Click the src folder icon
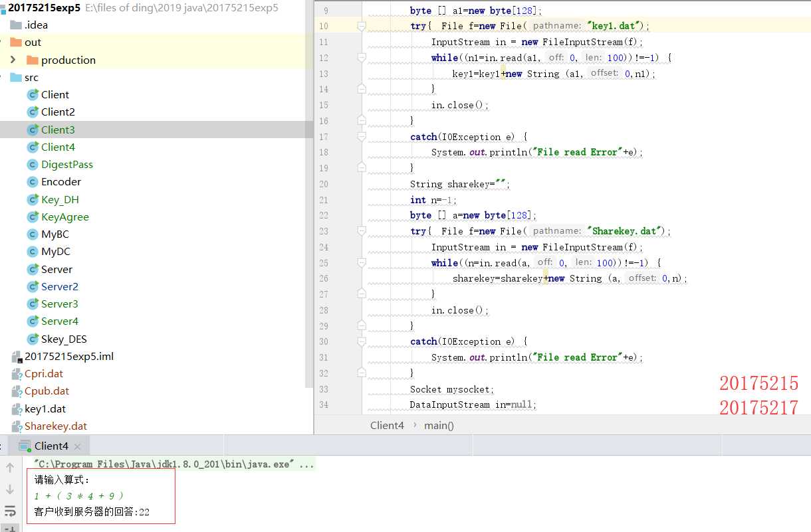Viewport: 811px width, 532px height. pyautogui.click(x=17, y=77)
